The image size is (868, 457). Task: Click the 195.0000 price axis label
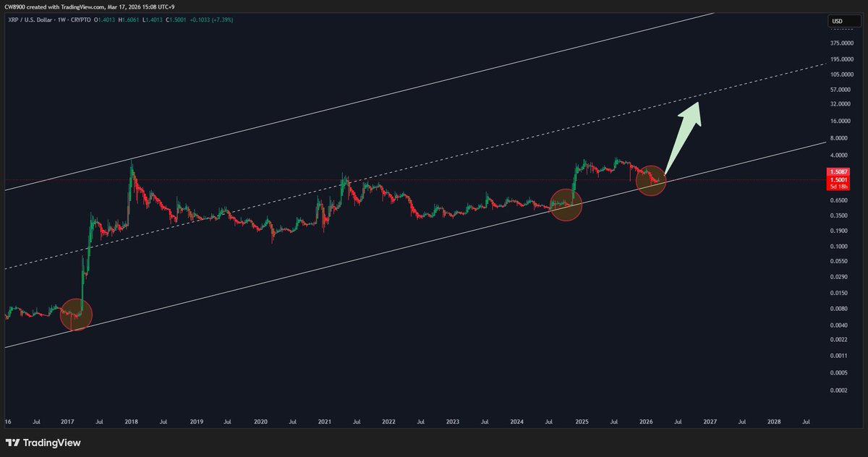(x=841, y=59)
